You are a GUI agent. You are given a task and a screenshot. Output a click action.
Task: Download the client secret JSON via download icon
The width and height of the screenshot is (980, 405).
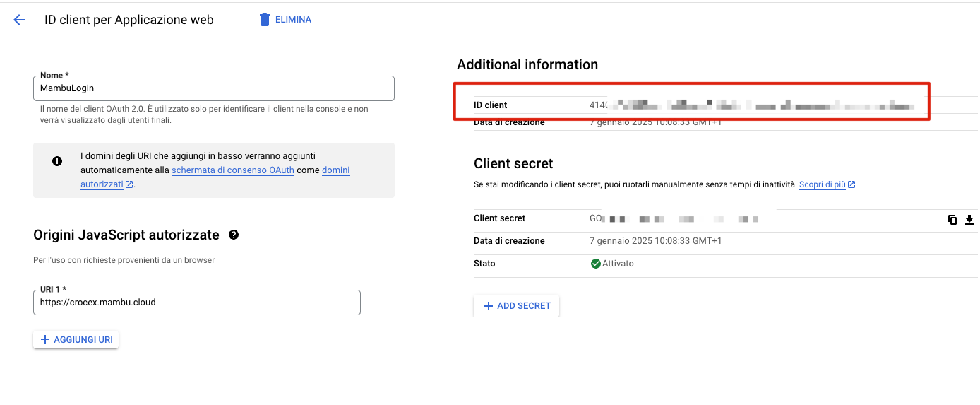click(969, 219)
